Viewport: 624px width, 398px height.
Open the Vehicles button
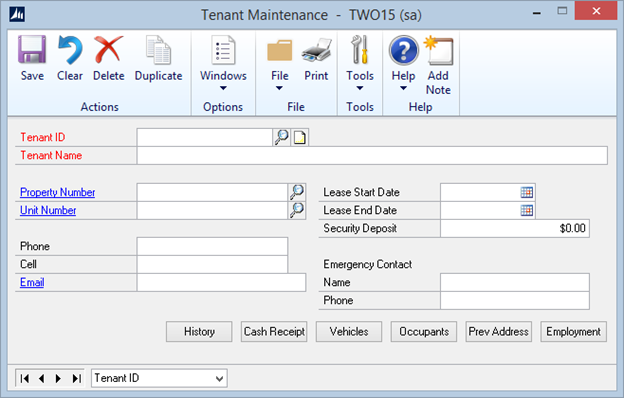[x=349, y=332]
